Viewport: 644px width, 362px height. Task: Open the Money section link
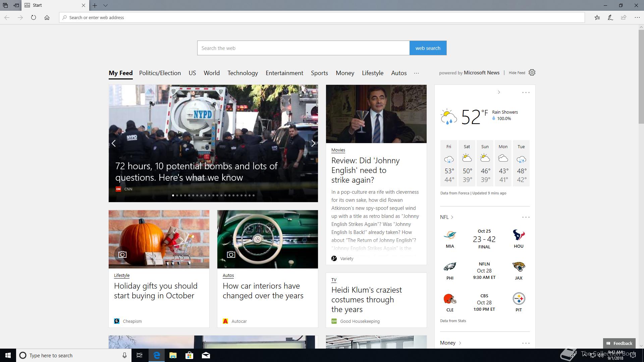pos(451,343)
